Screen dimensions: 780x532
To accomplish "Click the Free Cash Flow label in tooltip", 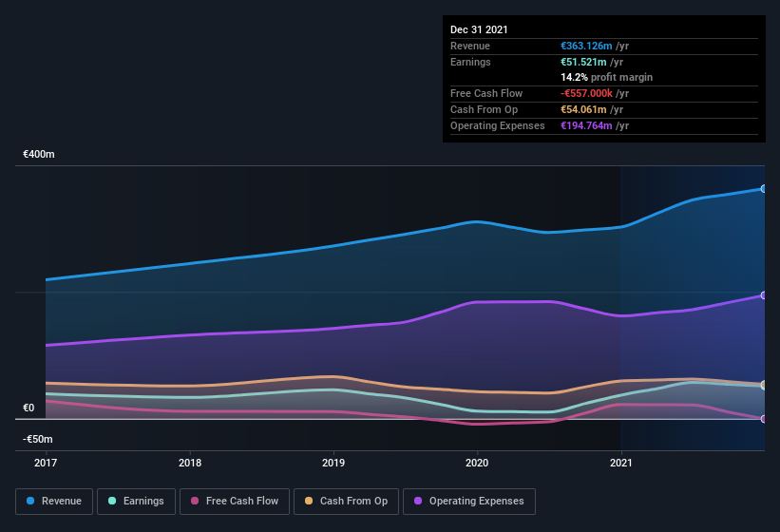I will pos(486,93).
